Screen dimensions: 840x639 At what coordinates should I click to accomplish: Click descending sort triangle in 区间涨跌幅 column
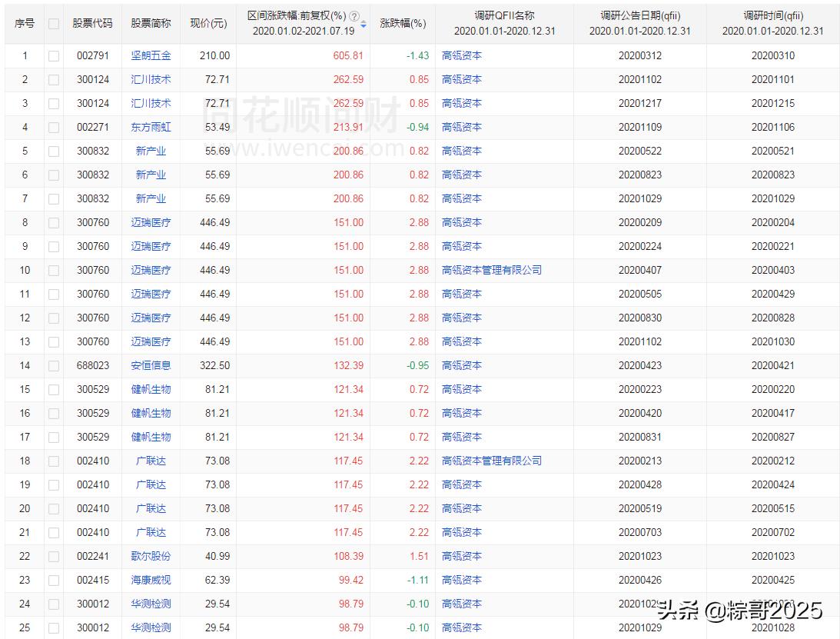(x=363, y=28)
